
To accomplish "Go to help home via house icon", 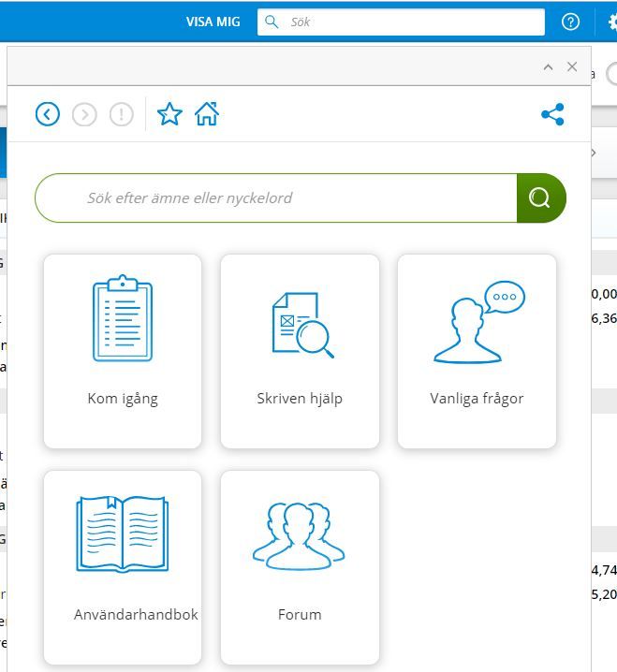I will (207, 114).
